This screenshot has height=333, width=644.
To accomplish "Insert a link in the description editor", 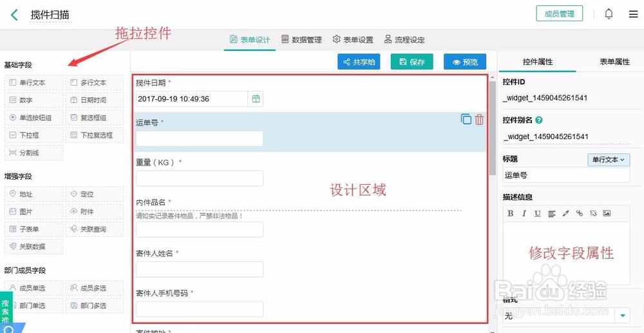I will coord(579,213).
